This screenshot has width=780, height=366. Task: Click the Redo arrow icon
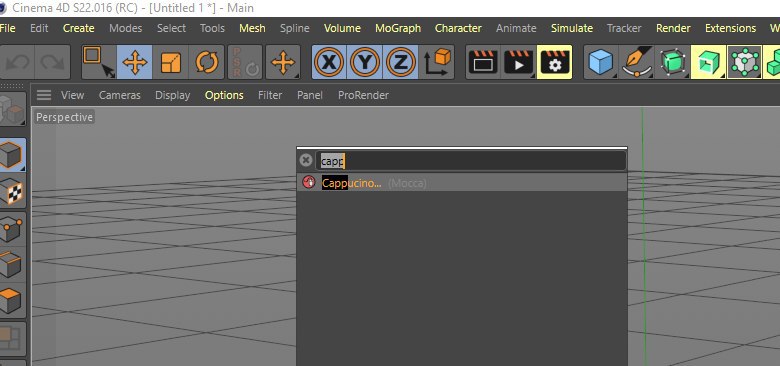click(53, 63)
